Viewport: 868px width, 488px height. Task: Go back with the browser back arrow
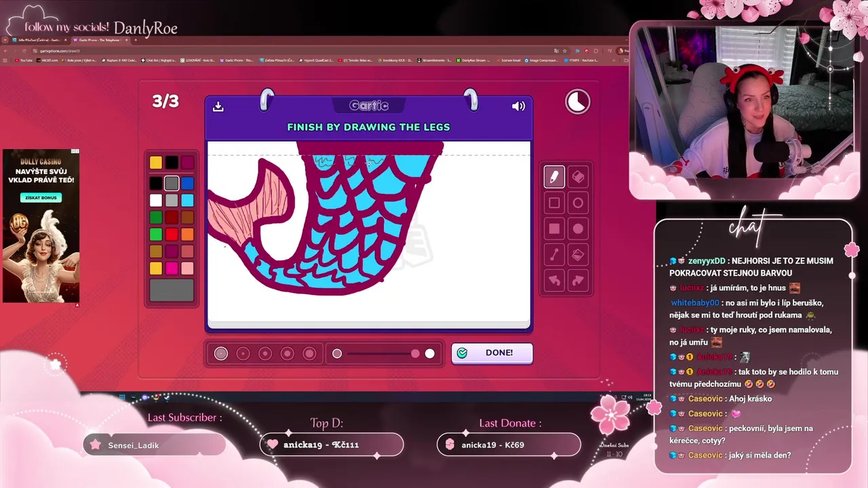(5, 51)
